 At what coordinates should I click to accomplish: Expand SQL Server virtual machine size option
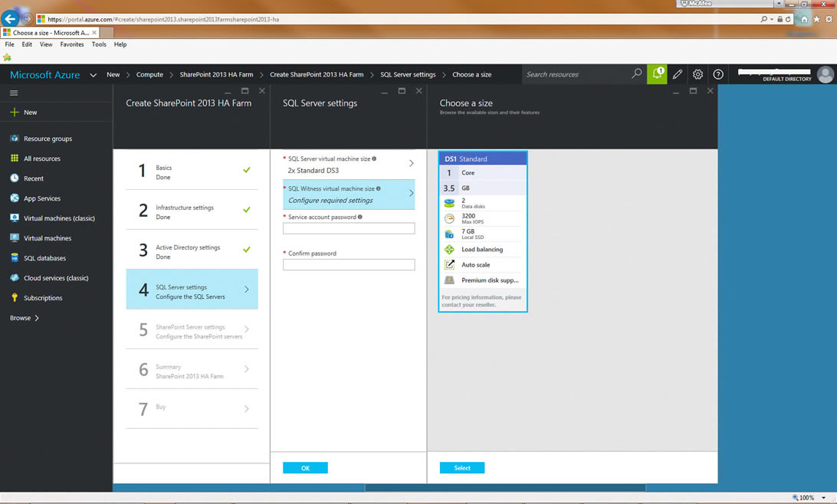(349, 164)
